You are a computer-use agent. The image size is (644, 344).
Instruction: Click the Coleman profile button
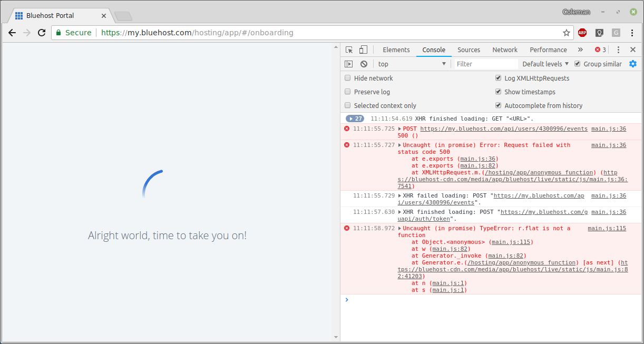tap(576, 12)
